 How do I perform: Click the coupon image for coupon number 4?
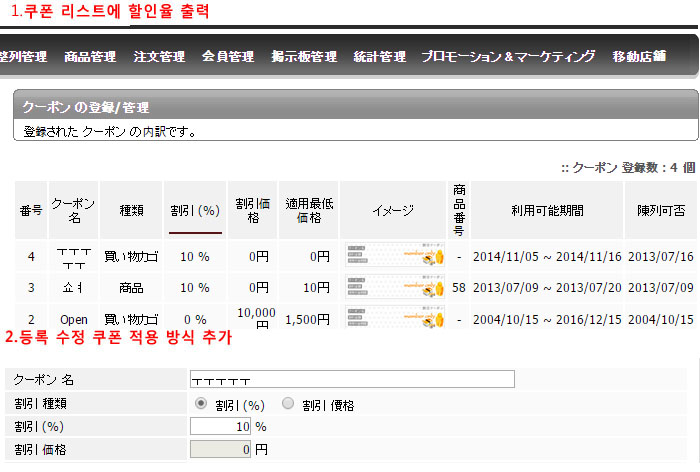(x=395, y=257)
